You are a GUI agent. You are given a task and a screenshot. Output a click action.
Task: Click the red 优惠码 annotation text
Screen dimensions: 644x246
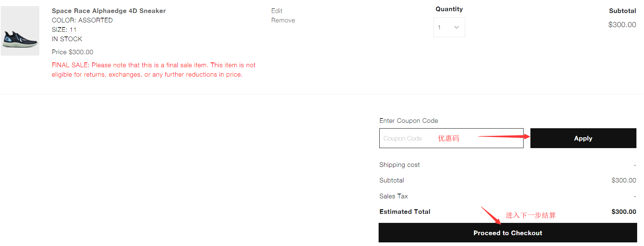(449, 138)
